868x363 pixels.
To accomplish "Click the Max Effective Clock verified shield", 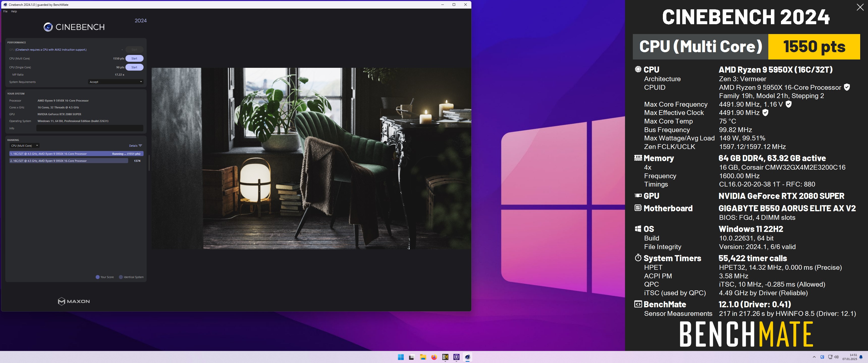I will click(x=765, y=112).
